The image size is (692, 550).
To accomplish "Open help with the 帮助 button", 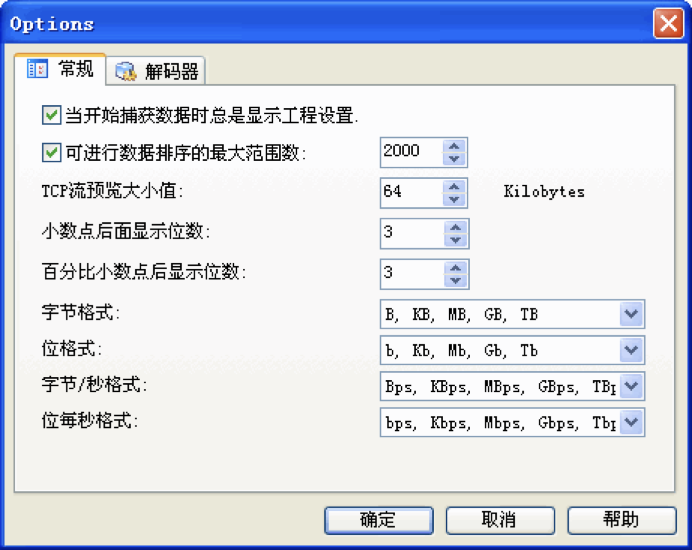I will coord(621,520).
